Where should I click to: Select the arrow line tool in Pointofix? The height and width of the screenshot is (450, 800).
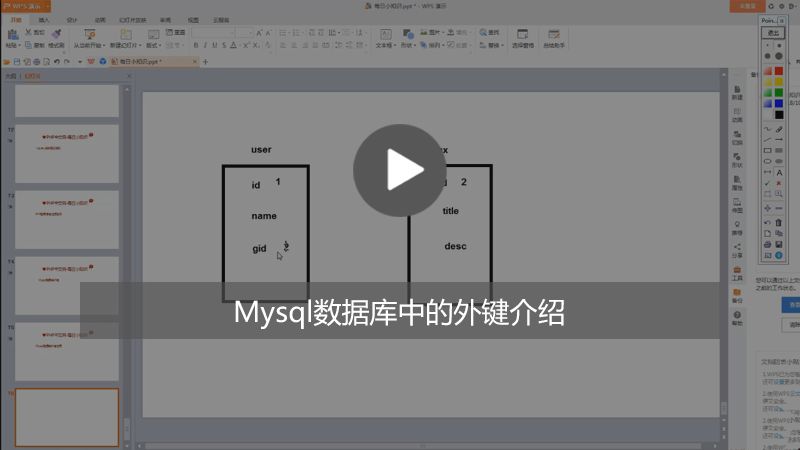coord(779,139)
